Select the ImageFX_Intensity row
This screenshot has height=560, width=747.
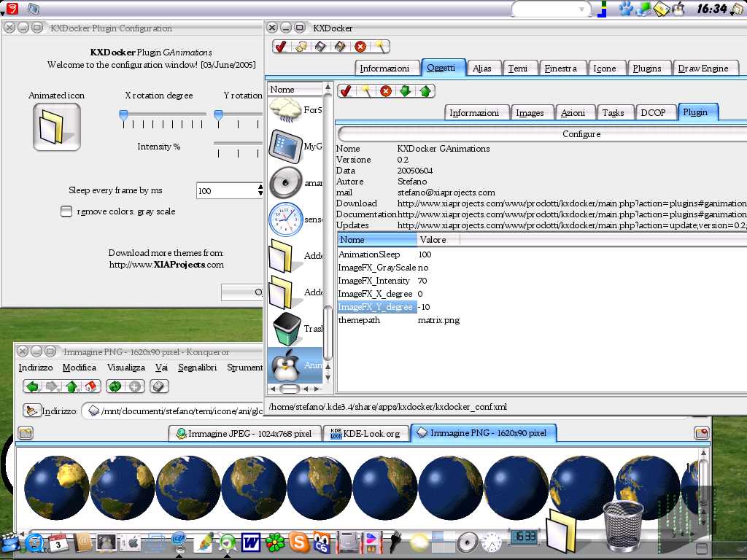(542, 281)
